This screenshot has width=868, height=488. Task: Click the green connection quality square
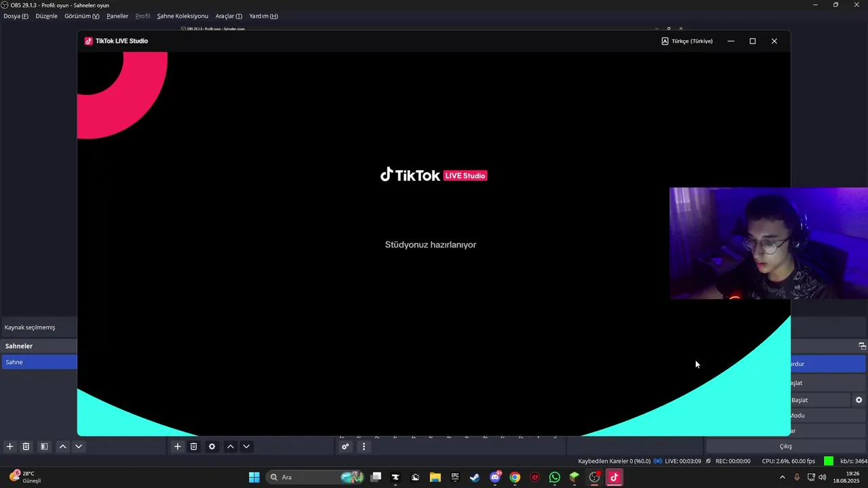click(829, 461)
